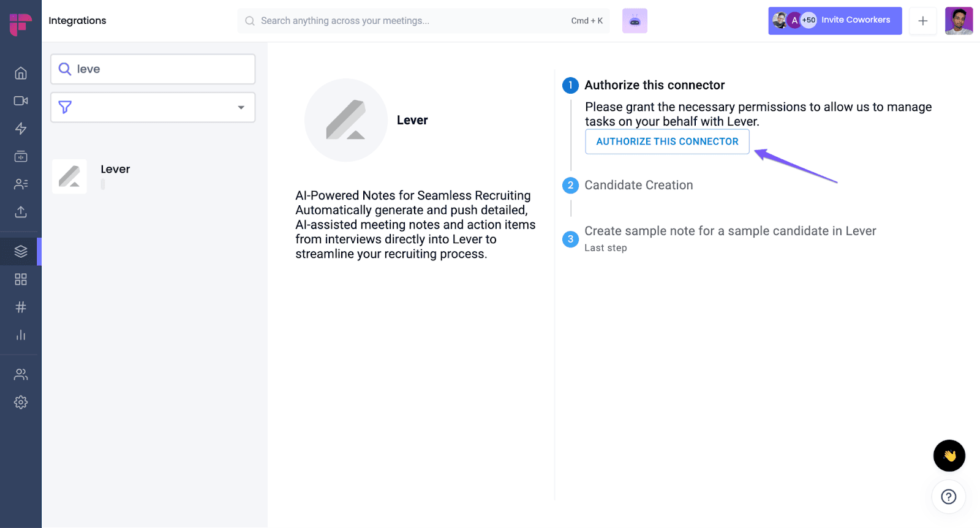Expand the filter dropdown arrow
This screenshot has height=528, width=980.
(x=241, y=108)
